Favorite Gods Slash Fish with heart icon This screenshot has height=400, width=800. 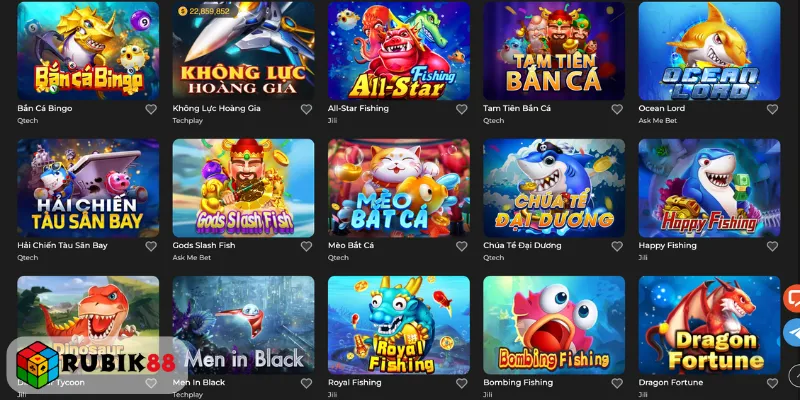[x=306, y=246]
